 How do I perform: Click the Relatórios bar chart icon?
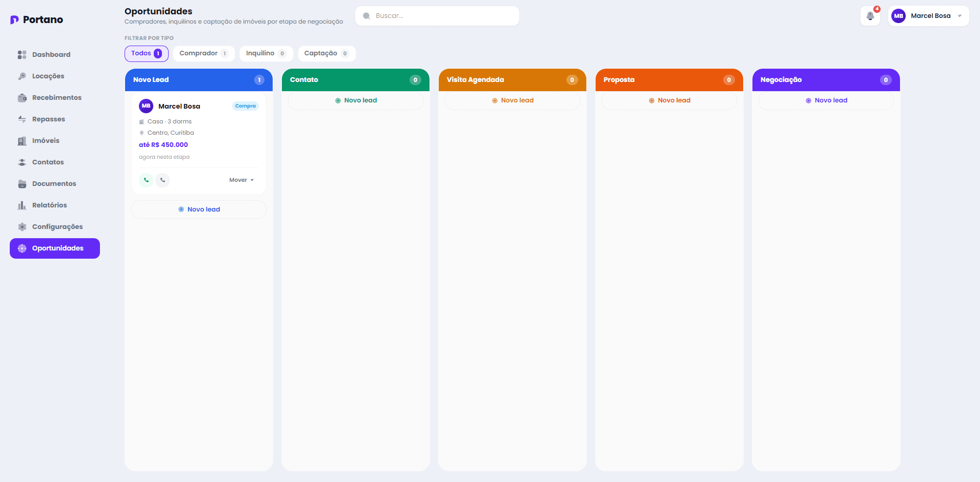coord(22,205)
